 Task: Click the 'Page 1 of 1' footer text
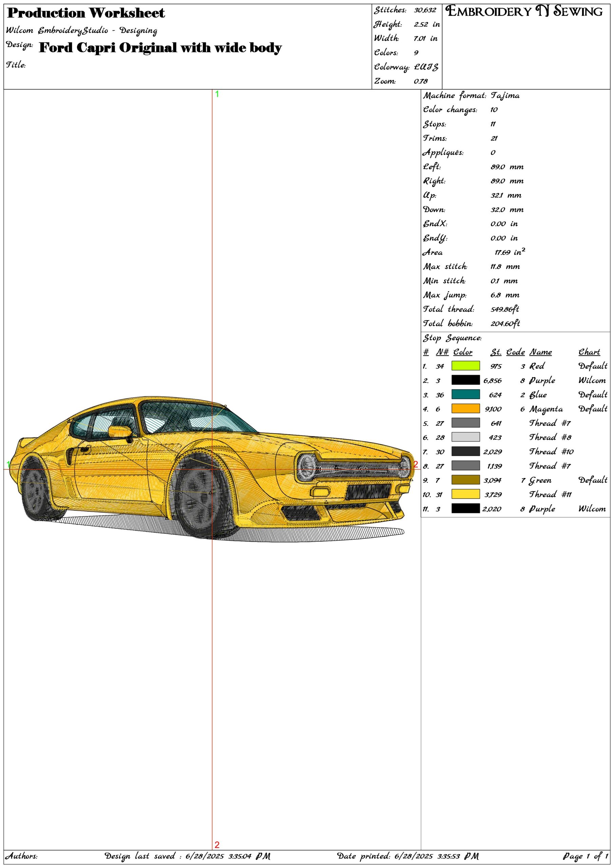pos(586,856)
